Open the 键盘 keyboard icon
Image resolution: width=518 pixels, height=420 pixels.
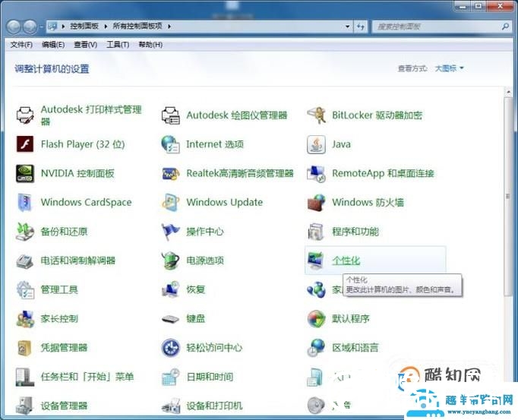tap(171, 318)
